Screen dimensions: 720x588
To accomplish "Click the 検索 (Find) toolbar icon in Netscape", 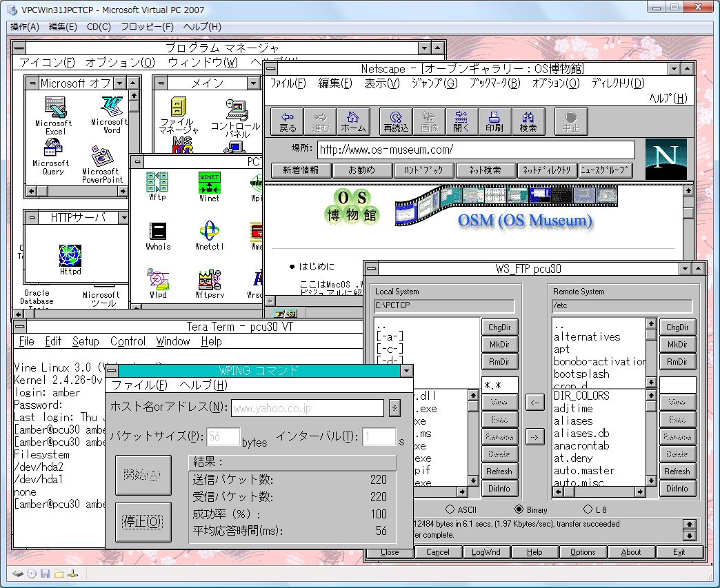I will [528, 121].
